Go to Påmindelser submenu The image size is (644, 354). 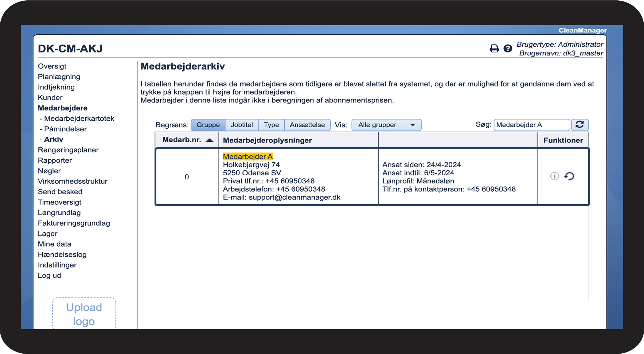pos(65,129)
